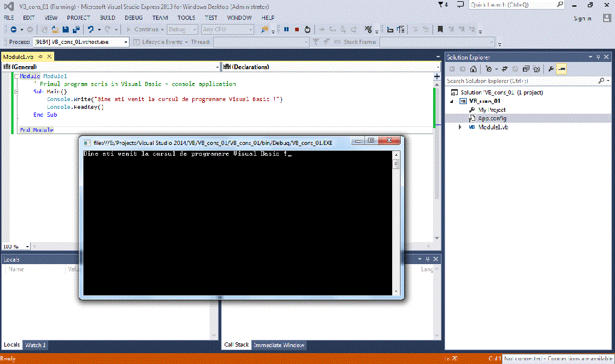This screenshot has width=615, height=364.
Task: Toggle Preview Selected Items in Solution Explorer
Action: coord(561,69)
